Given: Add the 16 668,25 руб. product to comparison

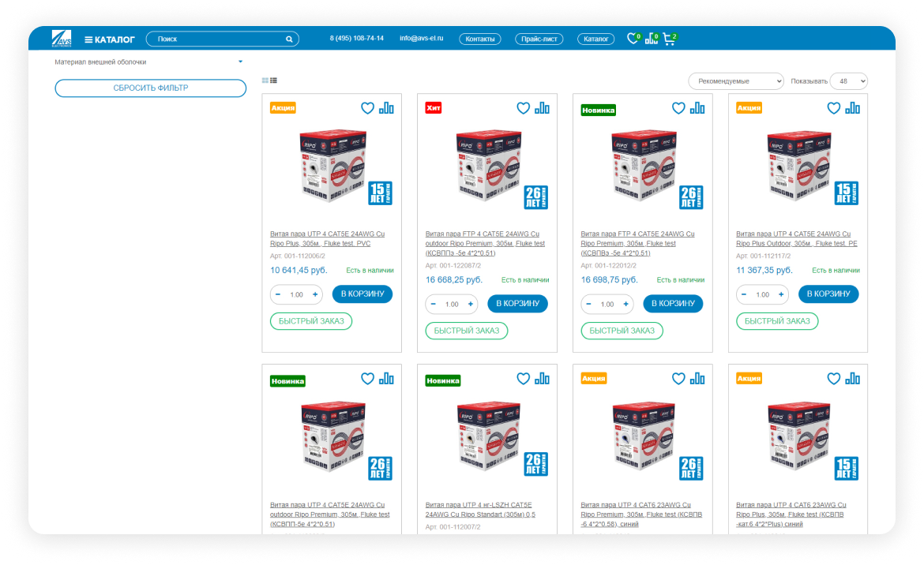Looking at the screenshot, I should 542,107.
